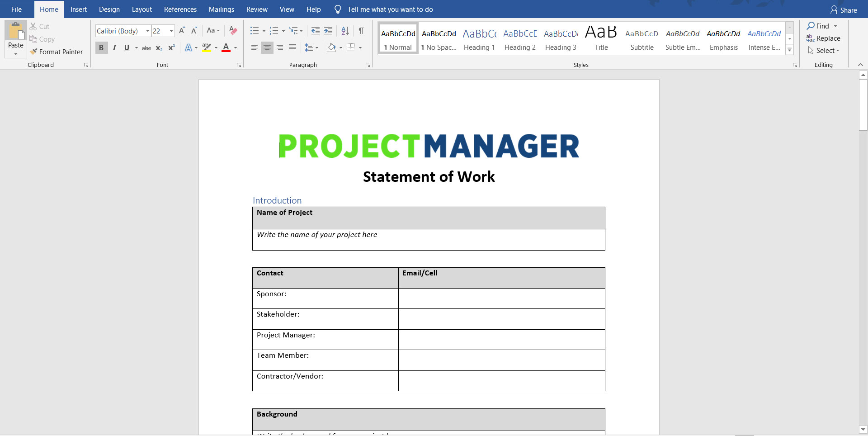Apply the Heading 1 style
Viewport: 868px width, 436px height.
coord(479,39)
